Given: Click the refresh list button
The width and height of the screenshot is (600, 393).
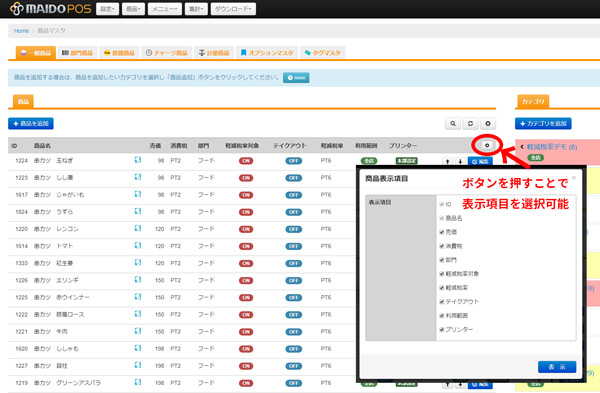Looking at the screenshot, I should (470, 124).
